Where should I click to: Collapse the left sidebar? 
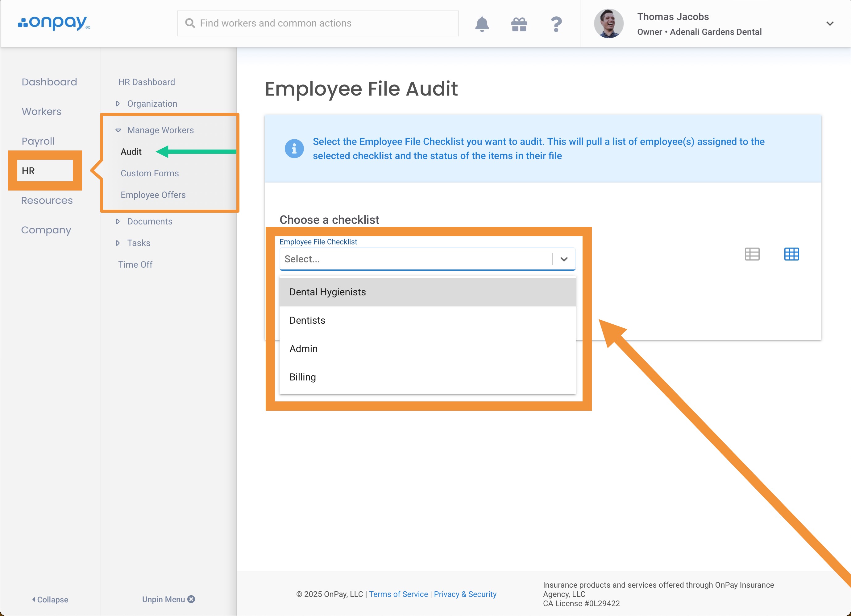50,599
